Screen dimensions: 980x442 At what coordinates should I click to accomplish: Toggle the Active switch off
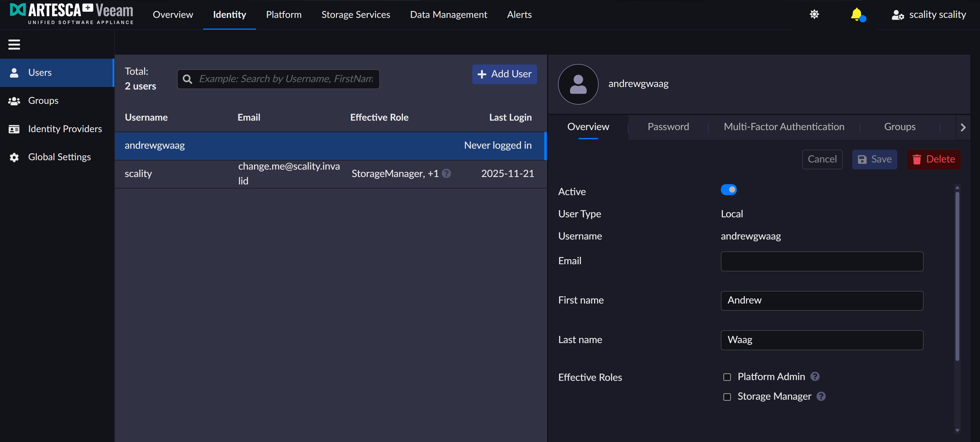click(x=729, y=190)
